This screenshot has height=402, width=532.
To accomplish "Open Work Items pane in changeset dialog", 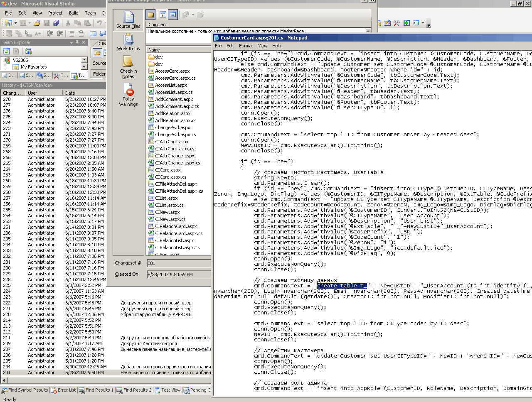I will pos(128,42).
